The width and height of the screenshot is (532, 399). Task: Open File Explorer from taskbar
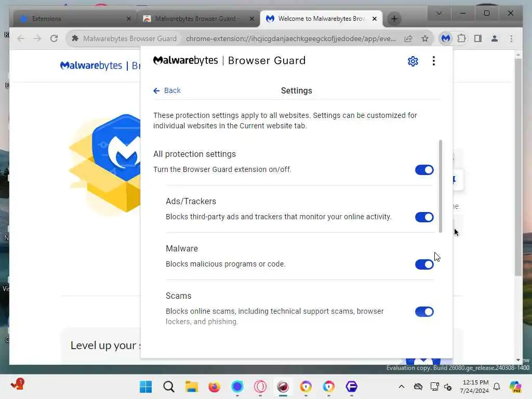[x=191, y=387]
